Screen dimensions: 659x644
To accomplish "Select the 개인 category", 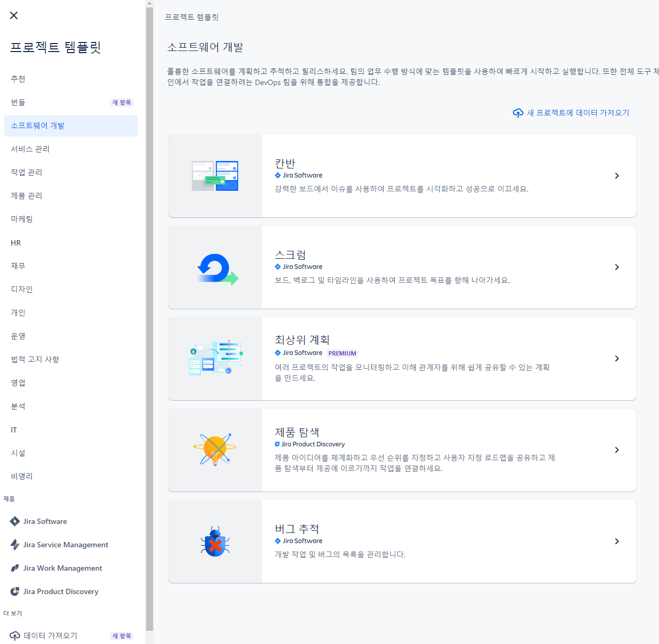I will 71,313.
